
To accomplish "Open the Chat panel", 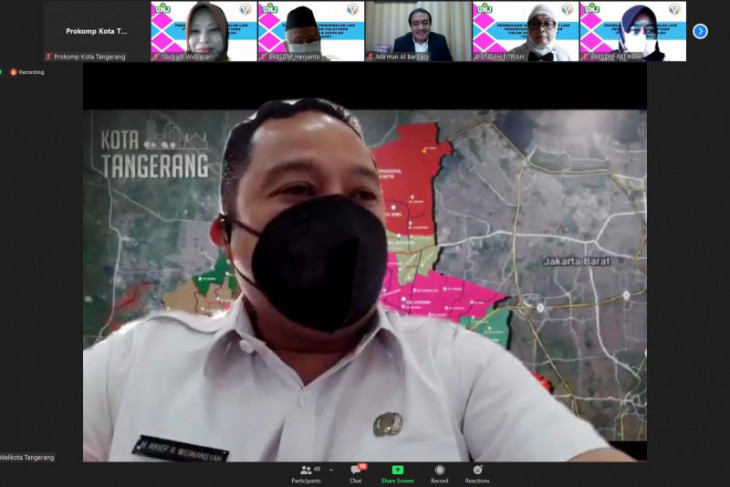I will pyautogui.click(x=356, y=474).
